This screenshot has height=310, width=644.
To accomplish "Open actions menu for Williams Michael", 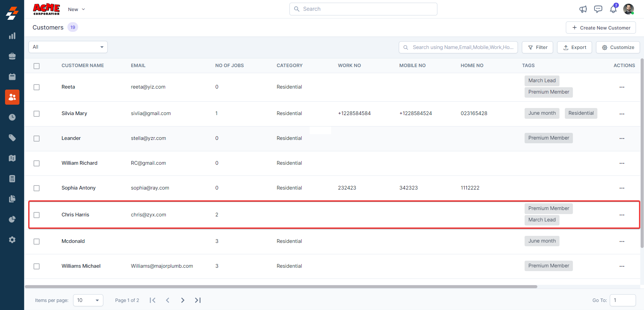I will click(x=622, y=266).
